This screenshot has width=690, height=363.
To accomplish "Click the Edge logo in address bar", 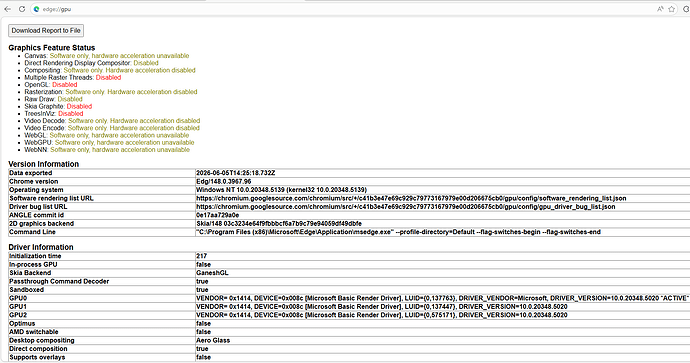I will (x=37, y=9).
